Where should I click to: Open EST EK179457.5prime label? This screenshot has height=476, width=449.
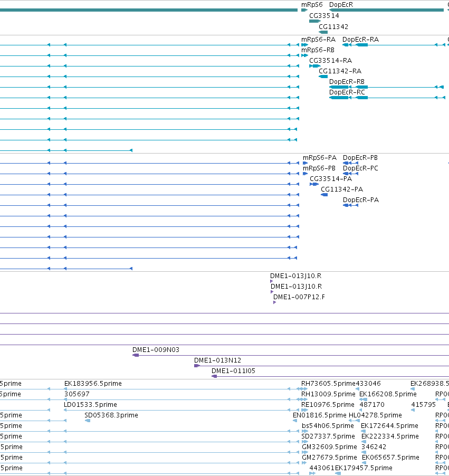[x=364, y=468]
